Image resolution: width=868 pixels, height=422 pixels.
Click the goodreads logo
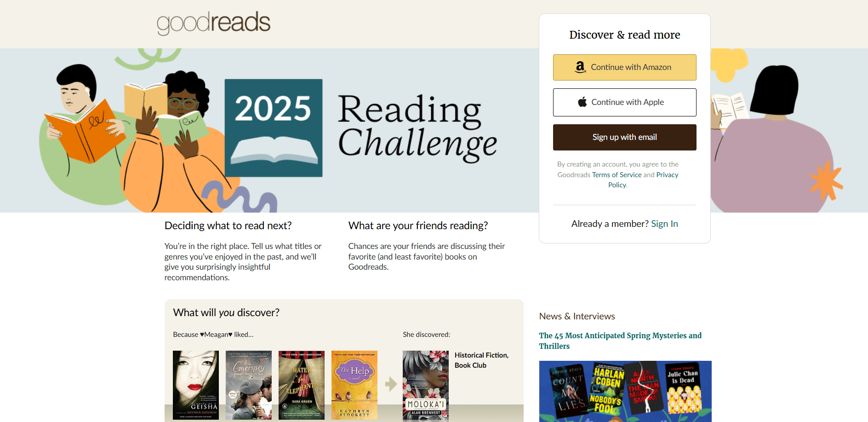(213, 23)
